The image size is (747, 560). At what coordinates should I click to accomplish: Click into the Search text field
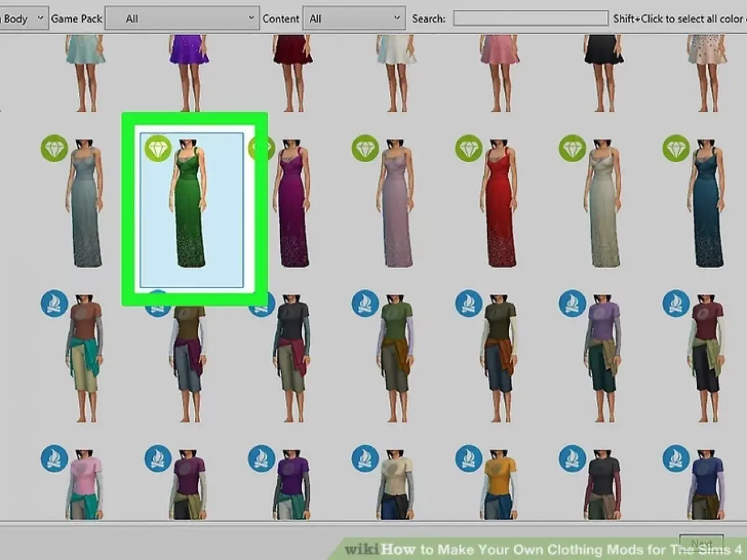tap(530, 19)
